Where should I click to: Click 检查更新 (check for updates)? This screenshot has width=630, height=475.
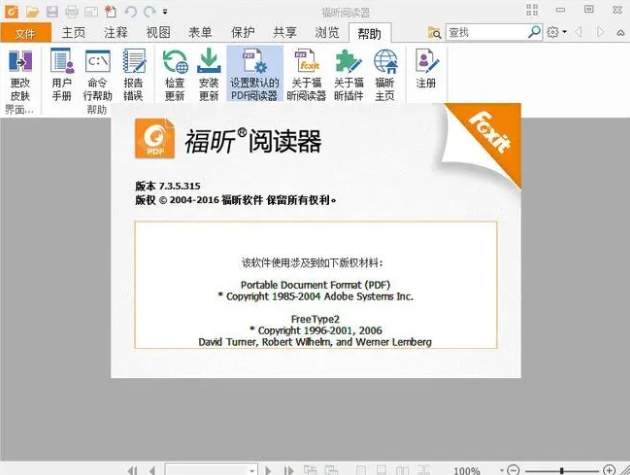point(175,75)
